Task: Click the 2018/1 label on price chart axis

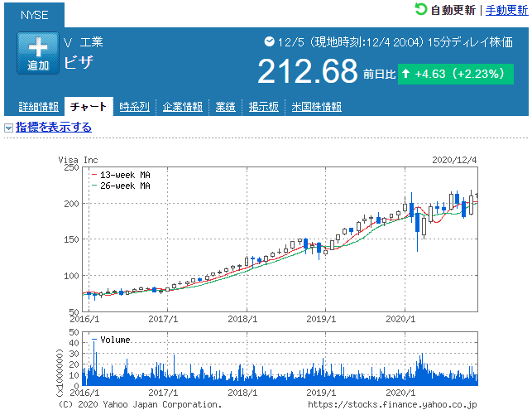Action: [242, 319]
